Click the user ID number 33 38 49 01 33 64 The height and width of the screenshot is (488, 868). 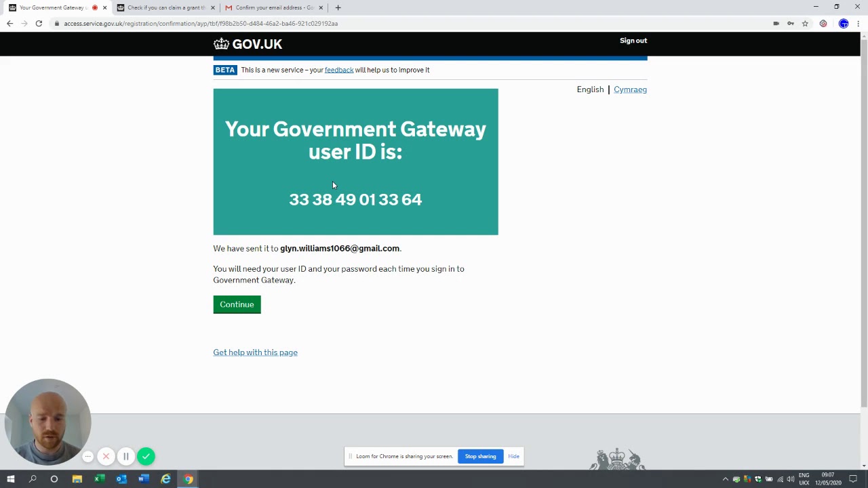coord(355,199)
